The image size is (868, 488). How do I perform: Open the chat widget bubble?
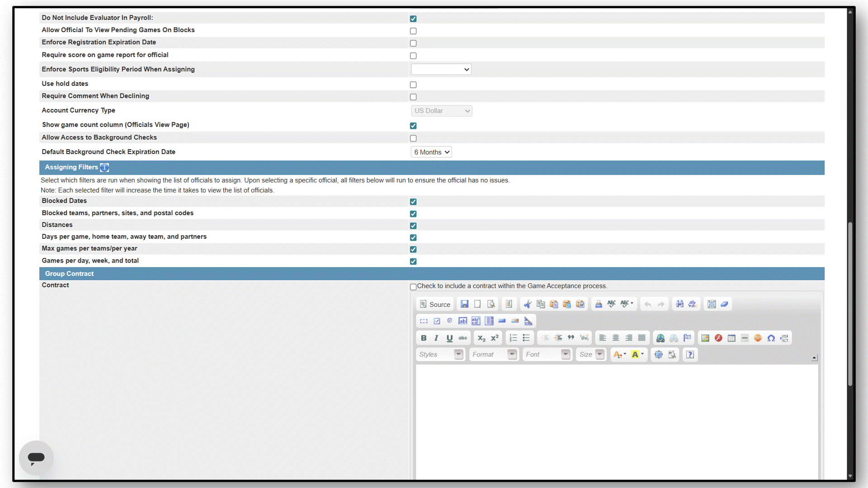[36, 458]
